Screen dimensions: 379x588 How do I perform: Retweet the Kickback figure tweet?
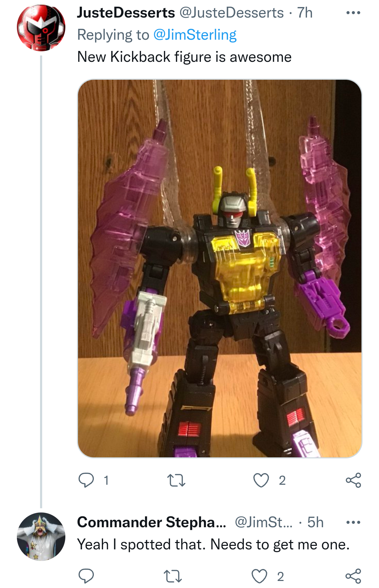(x=176, y=480)
